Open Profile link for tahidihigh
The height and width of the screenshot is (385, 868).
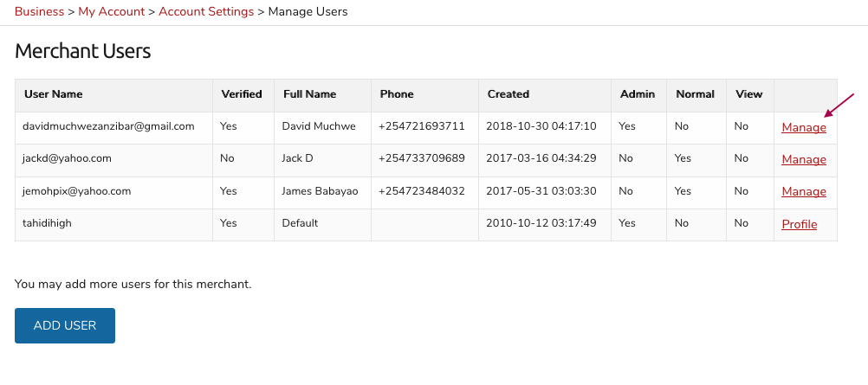click(x=800, y=225)
